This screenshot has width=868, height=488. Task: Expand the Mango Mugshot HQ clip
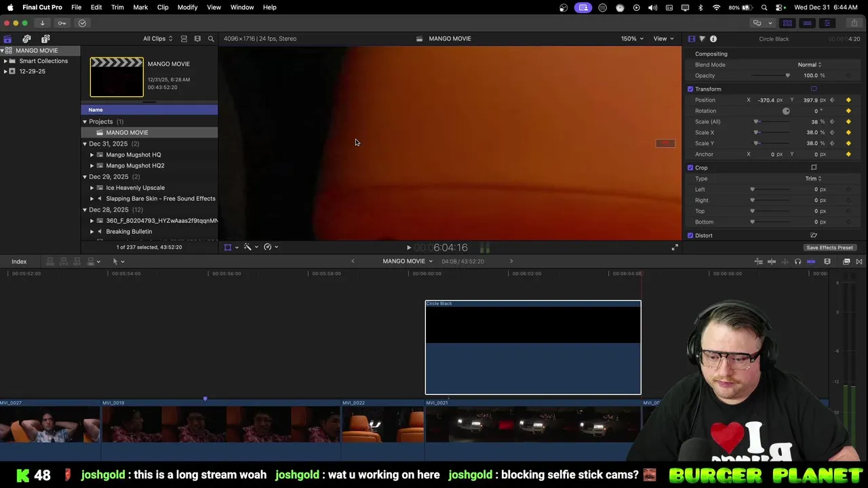pos(92,155)
